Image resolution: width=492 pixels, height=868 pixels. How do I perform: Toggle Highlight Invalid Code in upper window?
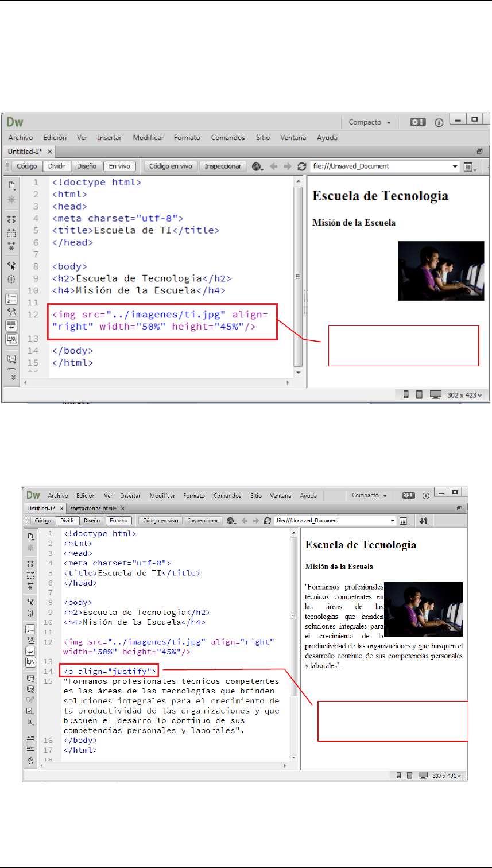[x=11, y=312]
